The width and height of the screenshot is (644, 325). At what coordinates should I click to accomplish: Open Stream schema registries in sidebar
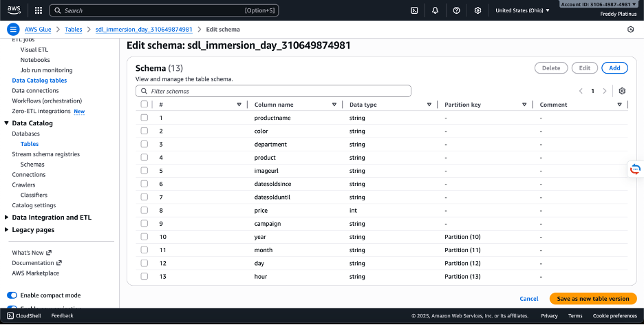[x=46, y=154]
